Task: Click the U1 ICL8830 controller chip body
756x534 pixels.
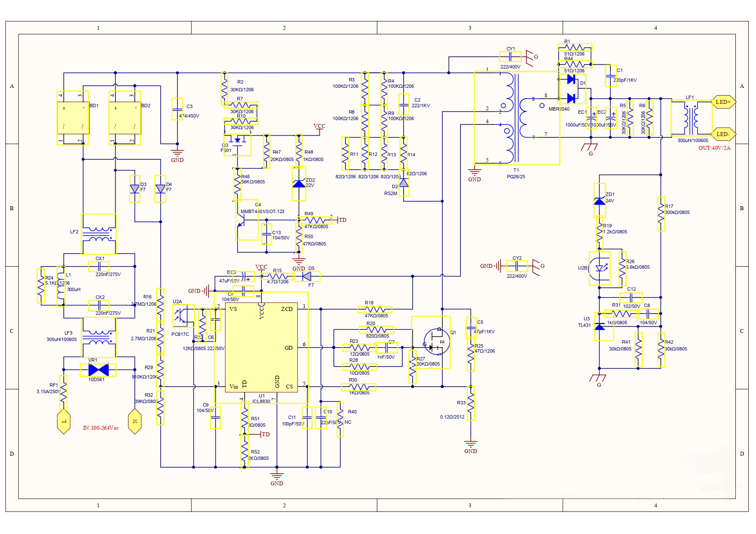Action: [x=261, y=348]
